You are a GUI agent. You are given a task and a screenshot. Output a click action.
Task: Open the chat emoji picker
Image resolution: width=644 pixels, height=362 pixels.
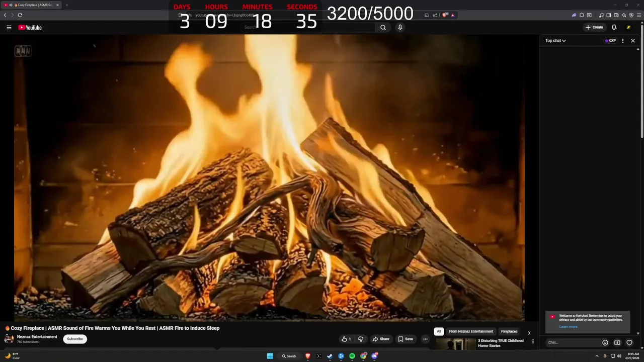[605, 342]
